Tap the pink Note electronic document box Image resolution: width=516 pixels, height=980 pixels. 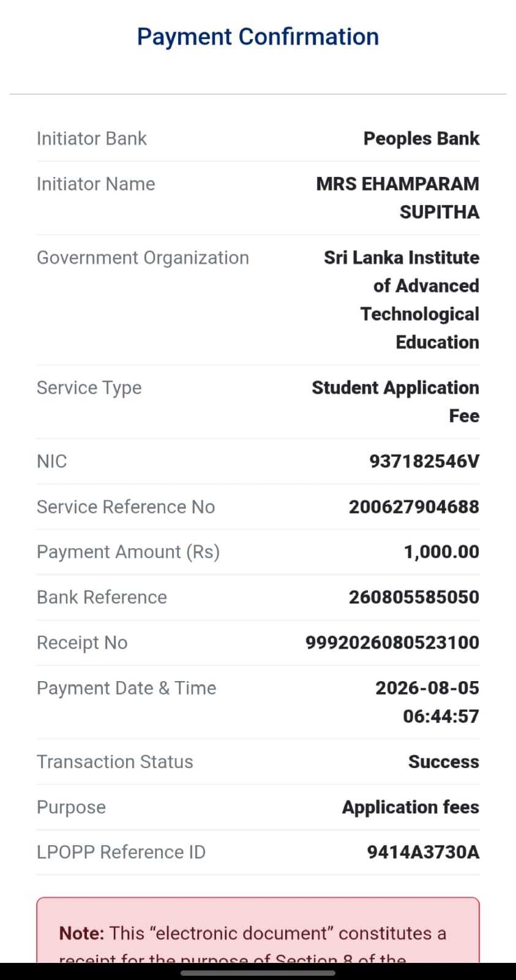pos(258,930)
